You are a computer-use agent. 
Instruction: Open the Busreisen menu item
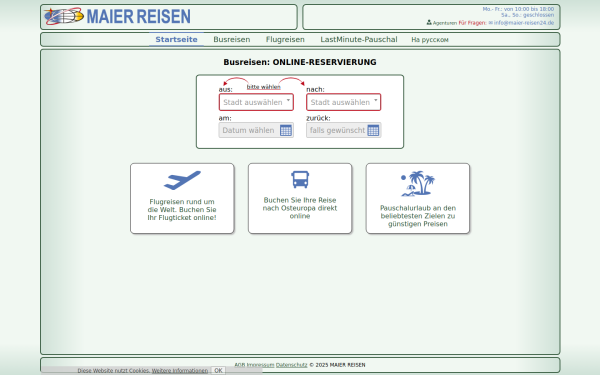(232, 39)
